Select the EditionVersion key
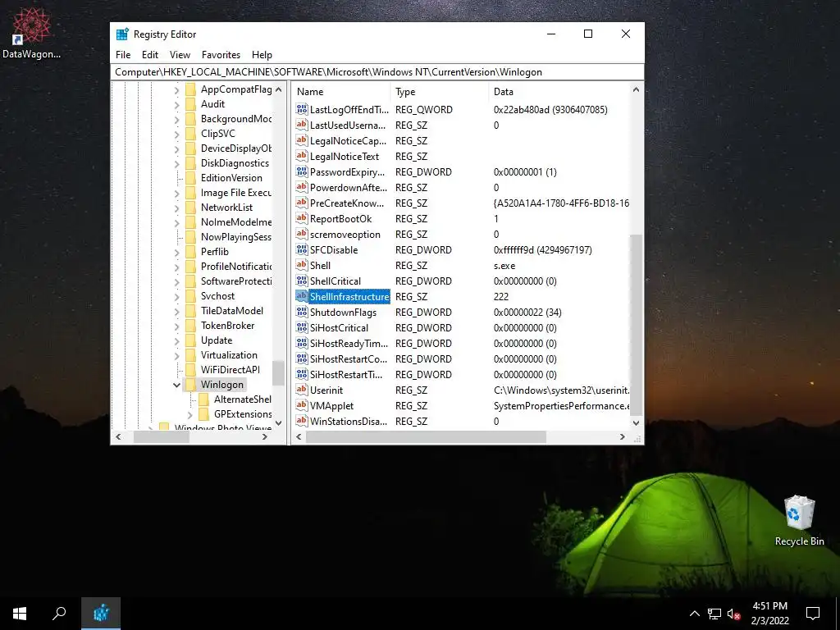This screenshot has width=840, height=630. pyautogui.click(x=231, y=178)
